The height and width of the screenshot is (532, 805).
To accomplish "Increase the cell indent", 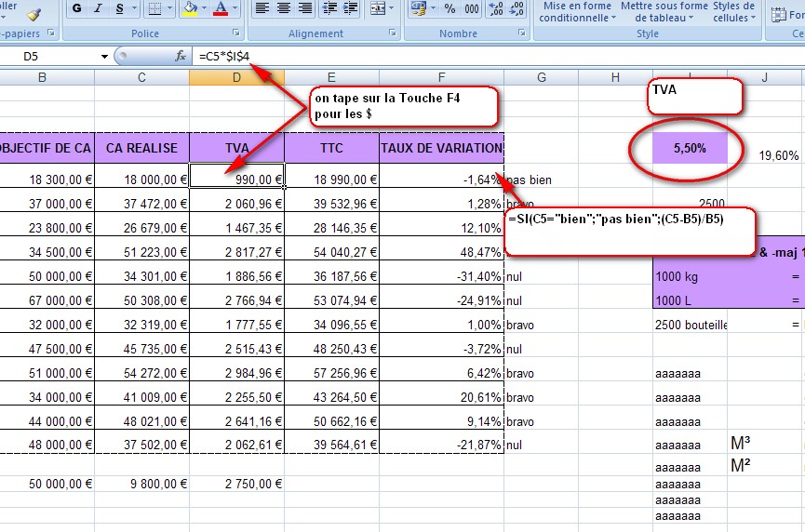I will coord(349,8).
